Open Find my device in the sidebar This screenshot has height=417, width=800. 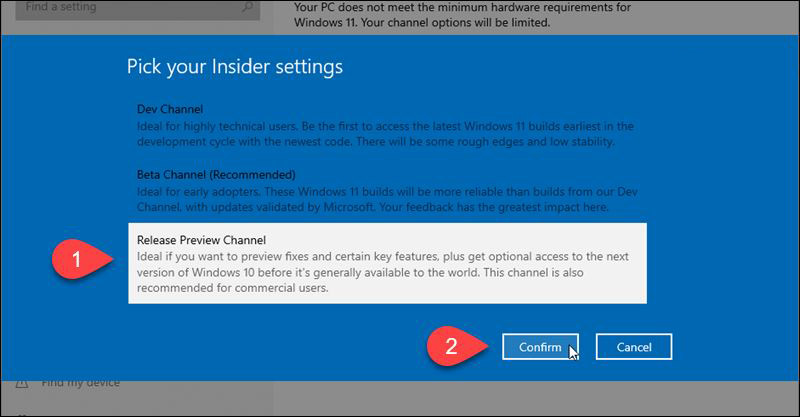(x=80, y=383)
